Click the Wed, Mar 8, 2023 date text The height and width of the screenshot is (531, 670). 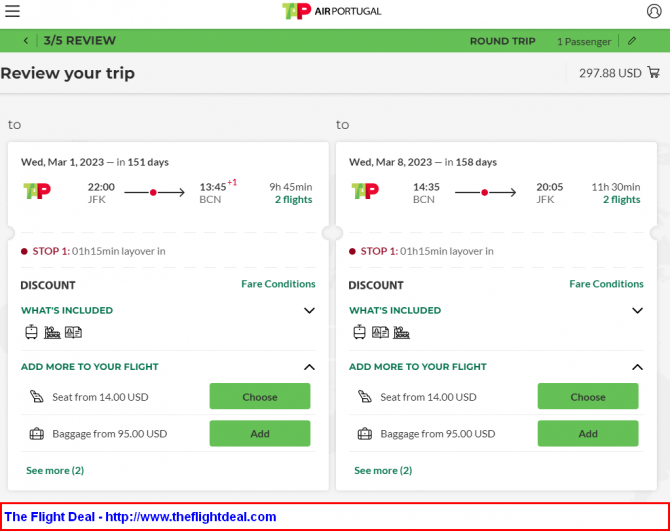(x=391, y=162)
